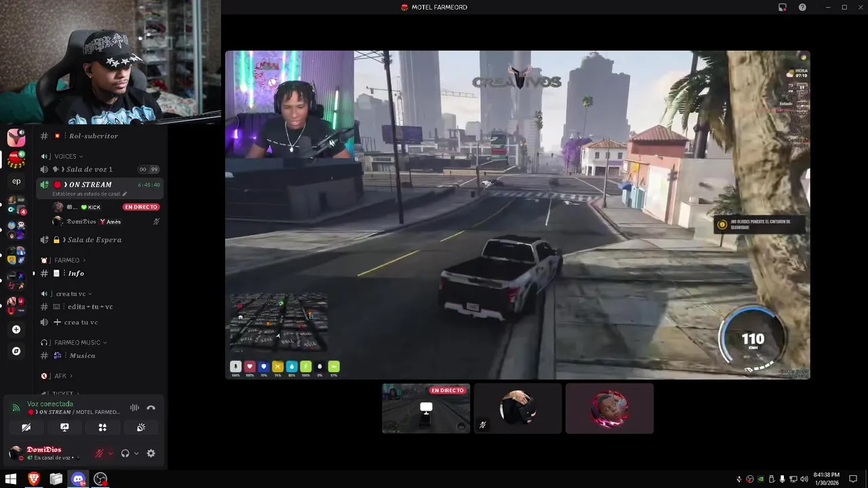Open the Inbox icon in Discord title bar
Viewport: 868px width, 488px height.
click(783, 7)
